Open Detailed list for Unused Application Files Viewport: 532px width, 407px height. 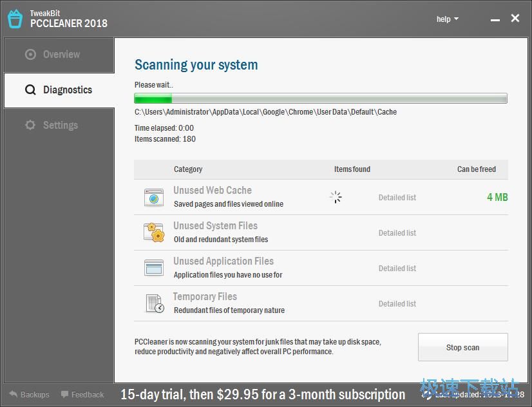[x=397, y=269]
